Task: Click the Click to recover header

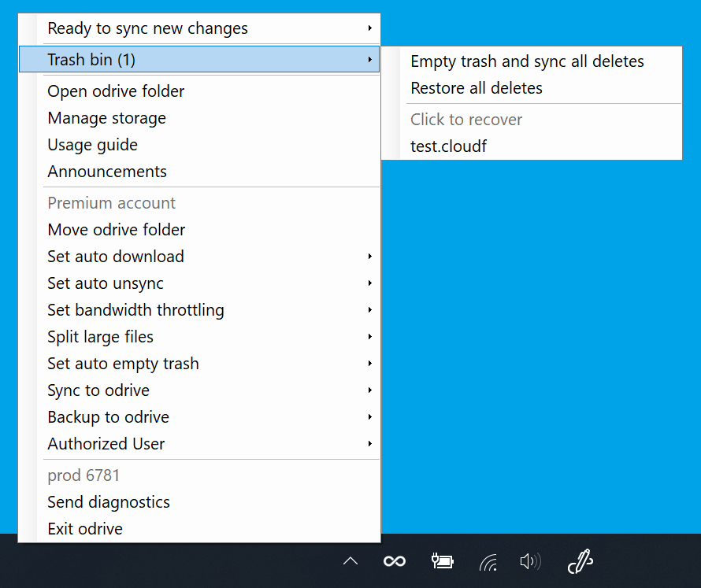Action: [466, 120]
